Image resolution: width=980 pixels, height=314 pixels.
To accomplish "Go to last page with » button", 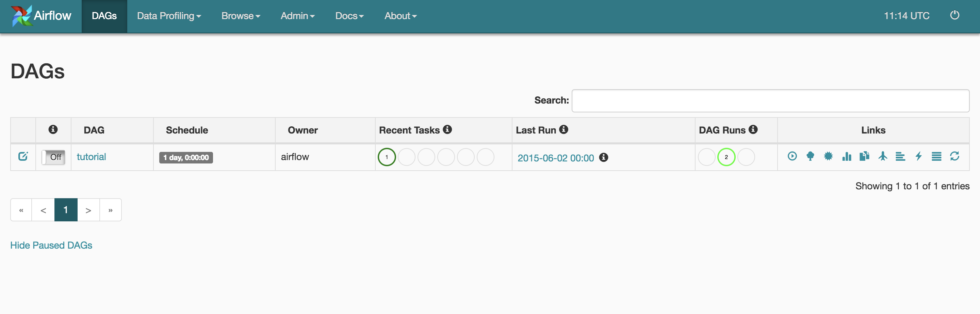I will click(x=110, y=210).
